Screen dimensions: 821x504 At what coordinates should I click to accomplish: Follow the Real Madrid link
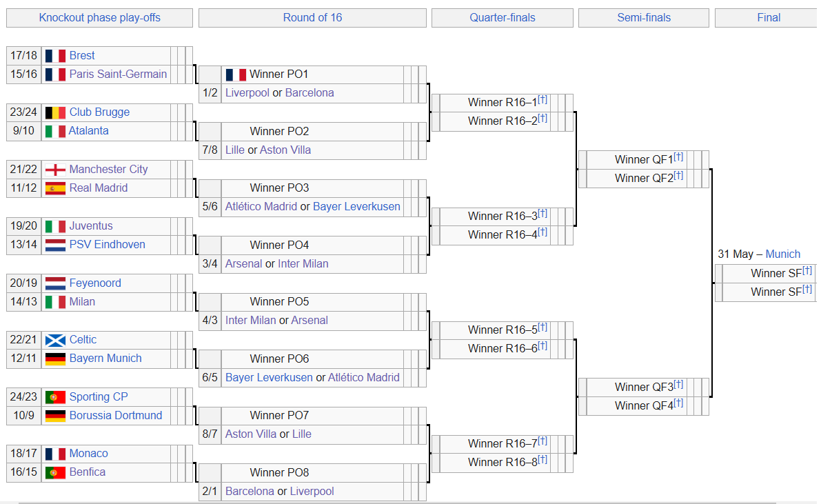[99, 188]
